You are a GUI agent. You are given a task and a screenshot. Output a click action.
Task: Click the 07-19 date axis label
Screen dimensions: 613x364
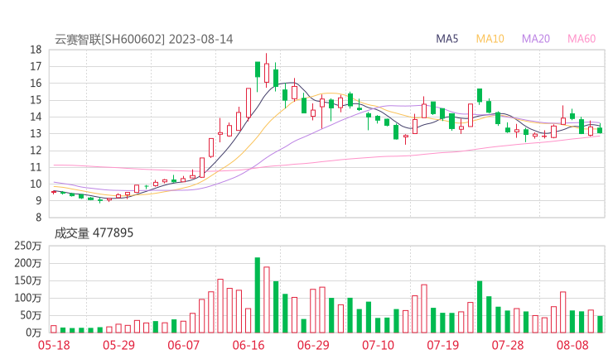[x=442, y=345]
